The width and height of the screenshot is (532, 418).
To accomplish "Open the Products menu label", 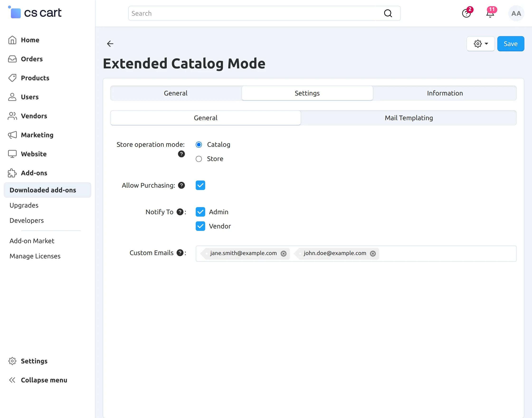I will (35, 78).
